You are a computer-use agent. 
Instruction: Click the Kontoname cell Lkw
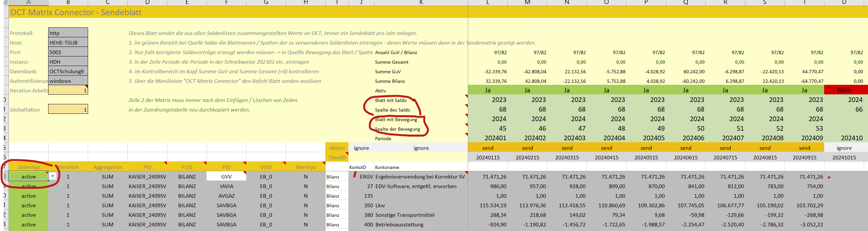click(380, 205)
